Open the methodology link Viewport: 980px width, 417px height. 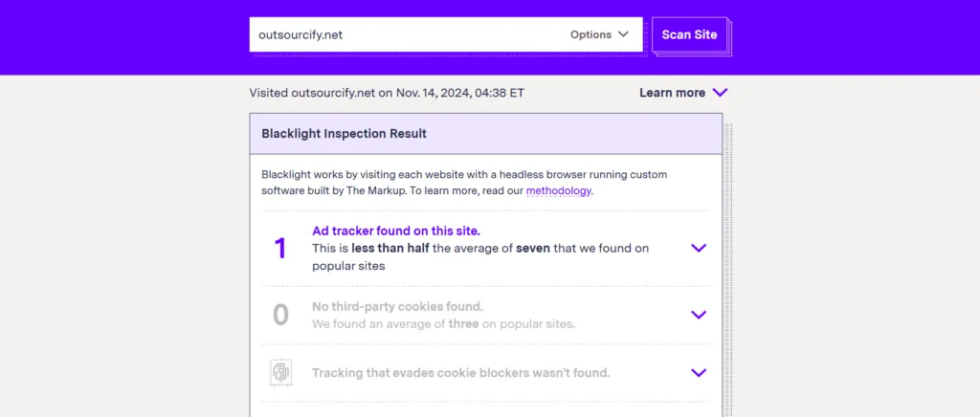558,191
